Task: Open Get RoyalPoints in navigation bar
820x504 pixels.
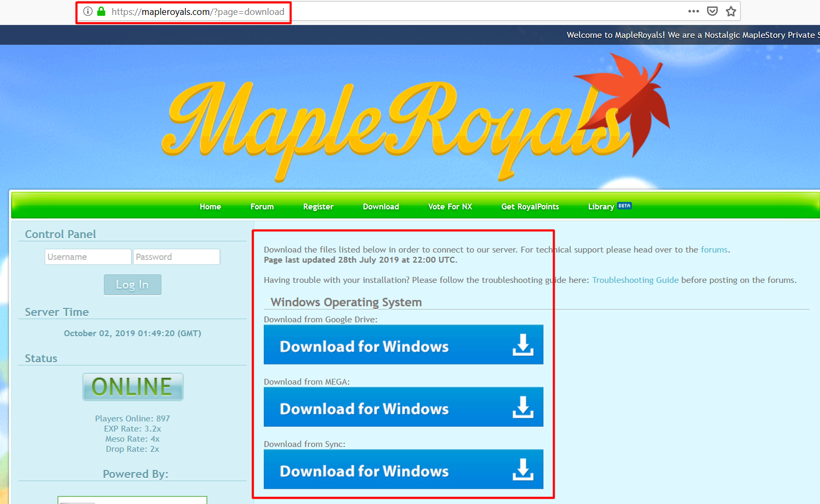Action: pyautogui.click(x=530, y=207)
